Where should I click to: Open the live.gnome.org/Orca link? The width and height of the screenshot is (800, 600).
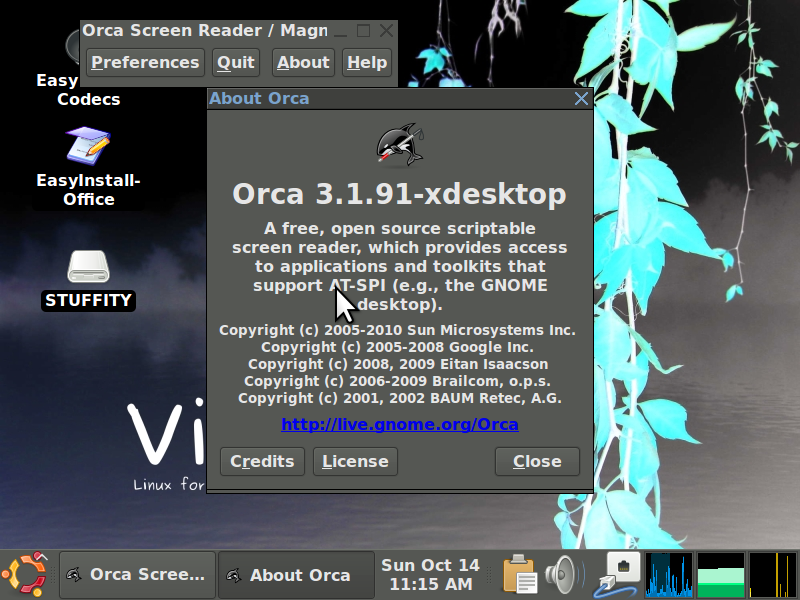[x=399, y=424]
